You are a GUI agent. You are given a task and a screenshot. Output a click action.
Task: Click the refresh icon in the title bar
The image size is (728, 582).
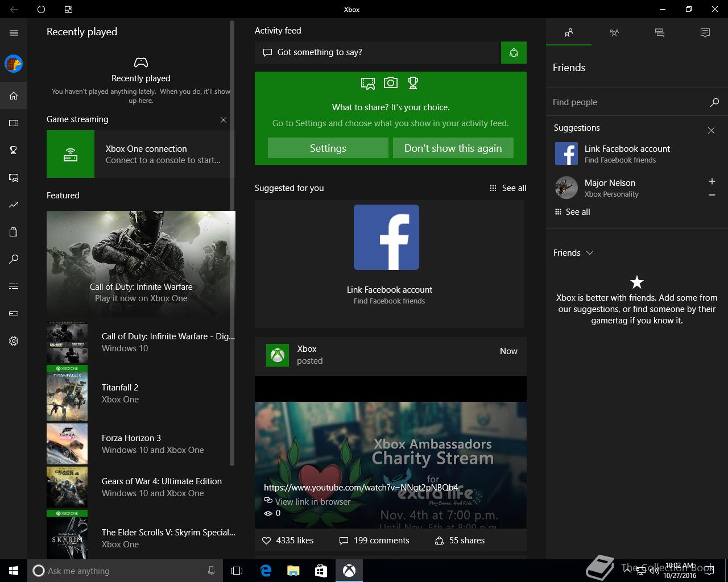pos(41,9)
